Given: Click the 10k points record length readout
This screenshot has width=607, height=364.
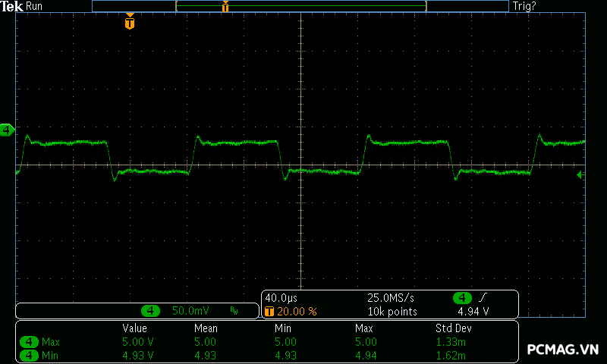Looking at the screenshot, I should [x=392, y=312].
